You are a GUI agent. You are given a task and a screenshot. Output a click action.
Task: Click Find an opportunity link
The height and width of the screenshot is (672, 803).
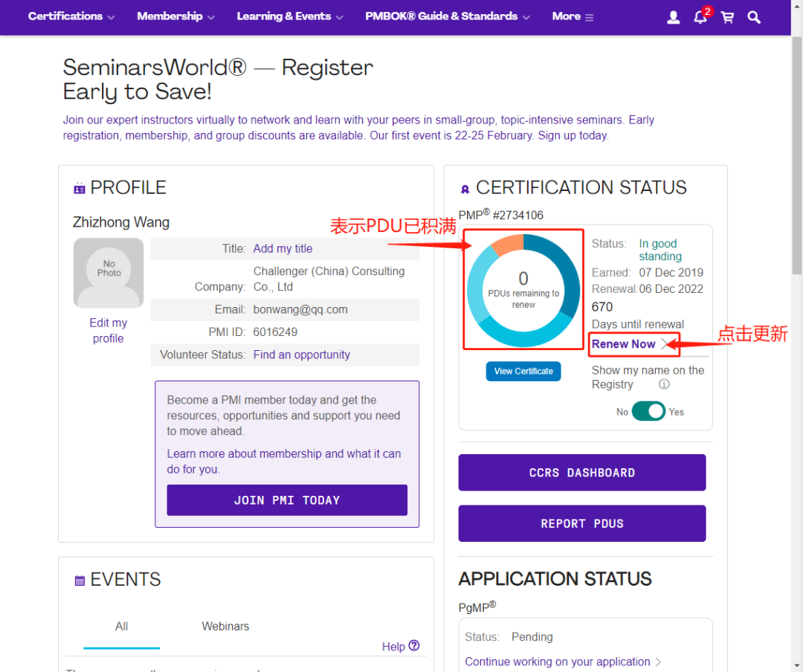302,355
